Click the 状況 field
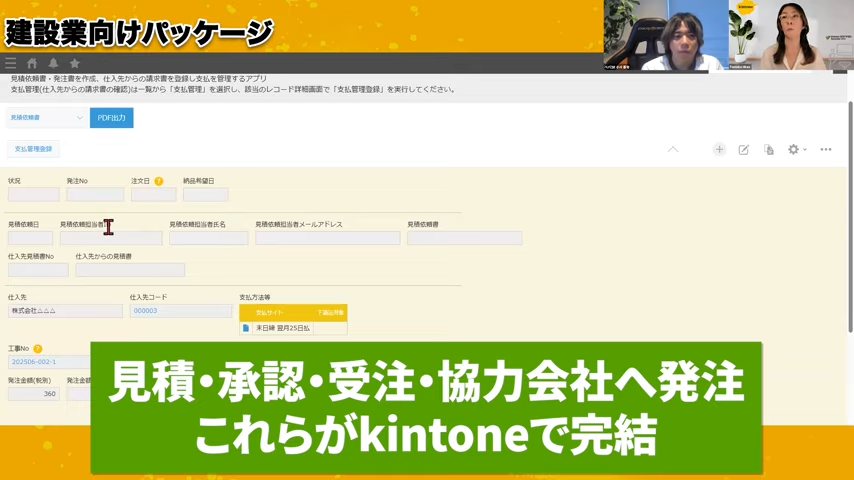 pyautogui.click(x=34, y=195)
